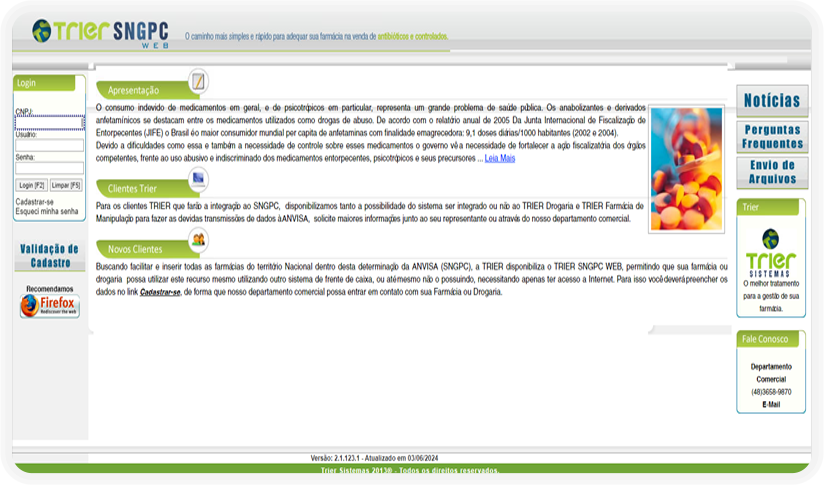This screenshot has width=824, height=485.
Task: Click the Login panel header
Action: 44,83
